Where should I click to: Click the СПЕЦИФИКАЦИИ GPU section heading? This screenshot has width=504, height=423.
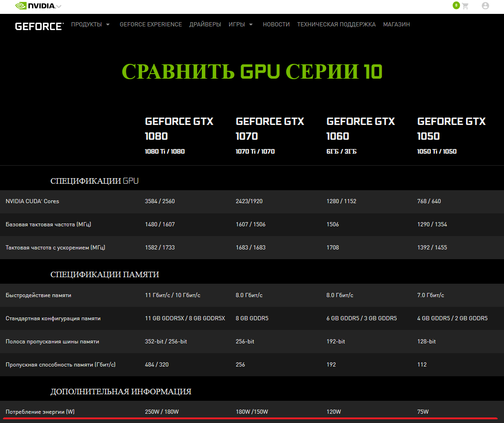[x=94, y=181]
